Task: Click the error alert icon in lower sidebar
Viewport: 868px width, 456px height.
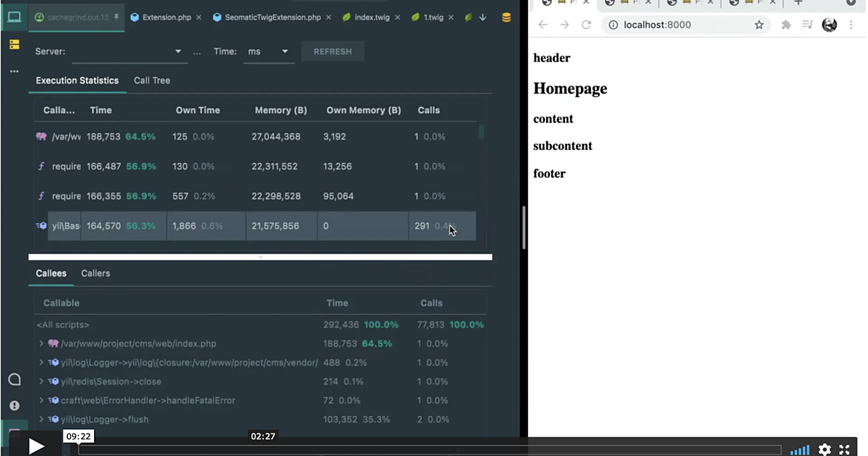Action: 14,405
